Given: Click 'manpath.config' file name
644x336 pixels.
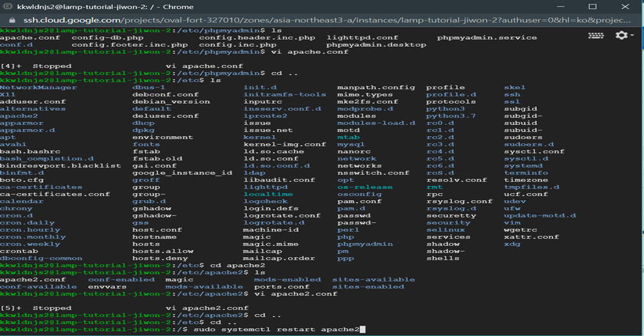Looking at the screenshot, I should (376, 87).
